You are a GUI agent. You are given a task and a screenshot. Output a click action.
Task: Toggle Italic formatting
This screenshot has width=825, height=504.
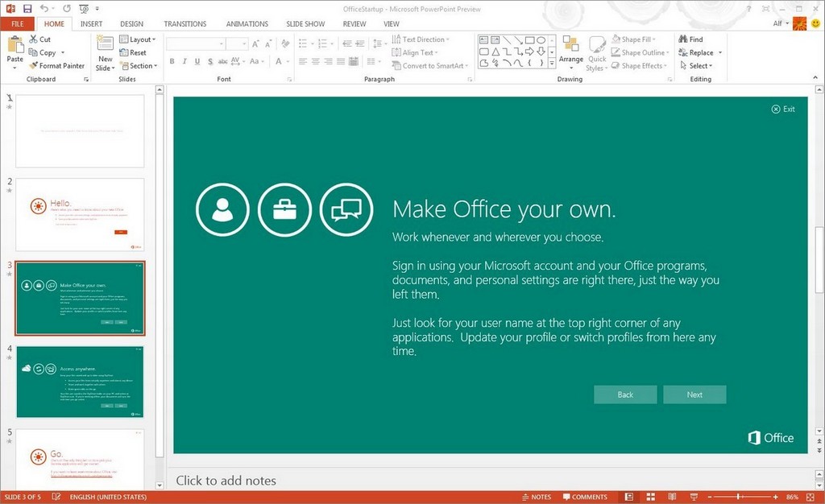click(x=184, y=61)
